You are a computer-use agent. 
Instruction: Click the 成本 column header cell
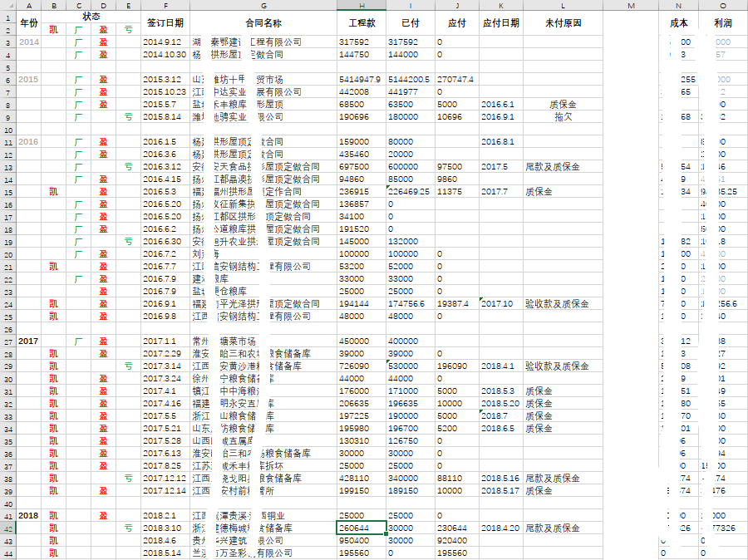(678, 22)
